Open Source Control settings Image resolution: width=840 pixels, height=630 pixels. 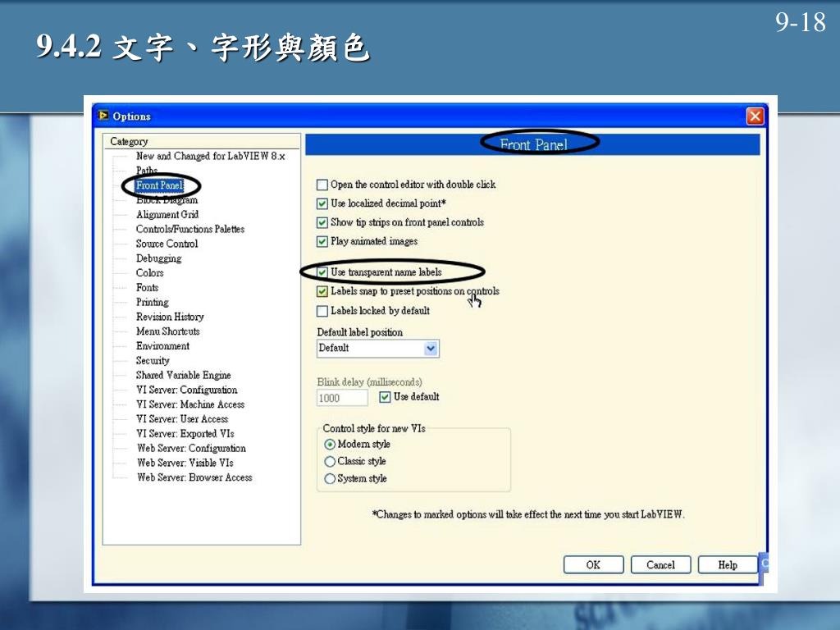click(x=167, y=244)
